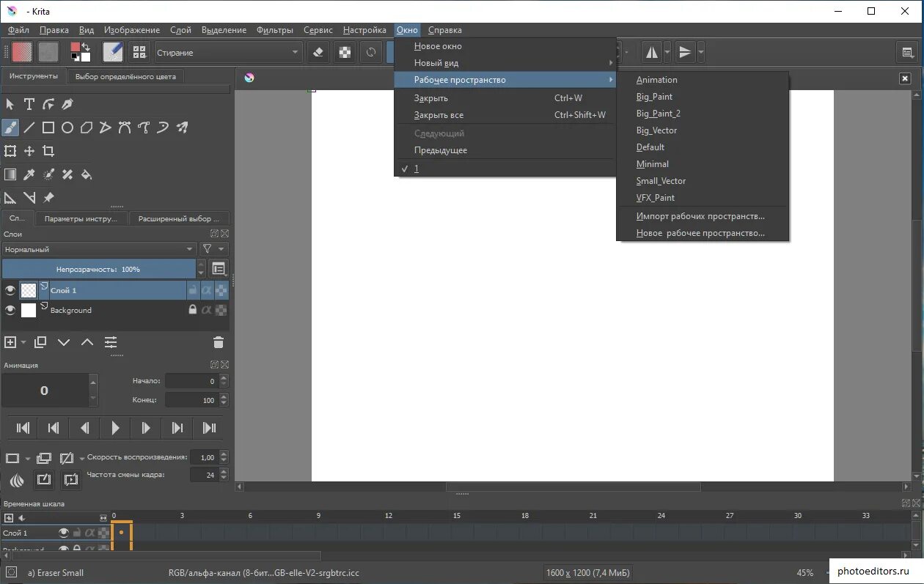
Task: Increase Конец frame value stepper
Action: click(224, 396)
